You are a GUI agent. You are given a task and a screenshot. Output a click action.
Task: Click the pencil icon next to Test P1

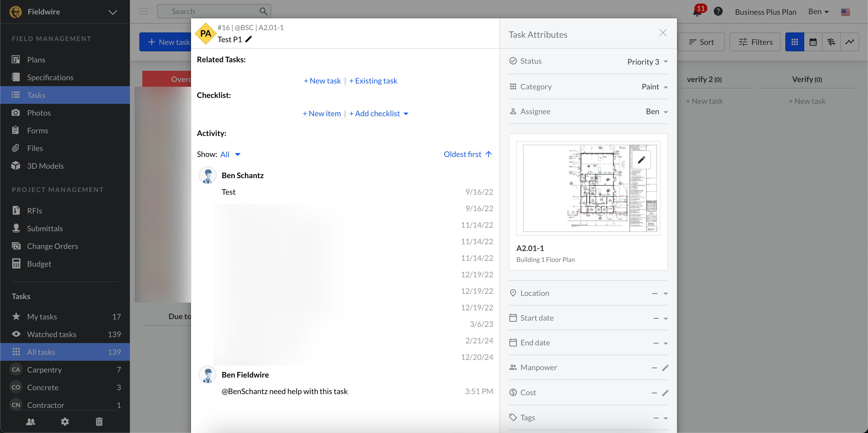tap(249, 39)
